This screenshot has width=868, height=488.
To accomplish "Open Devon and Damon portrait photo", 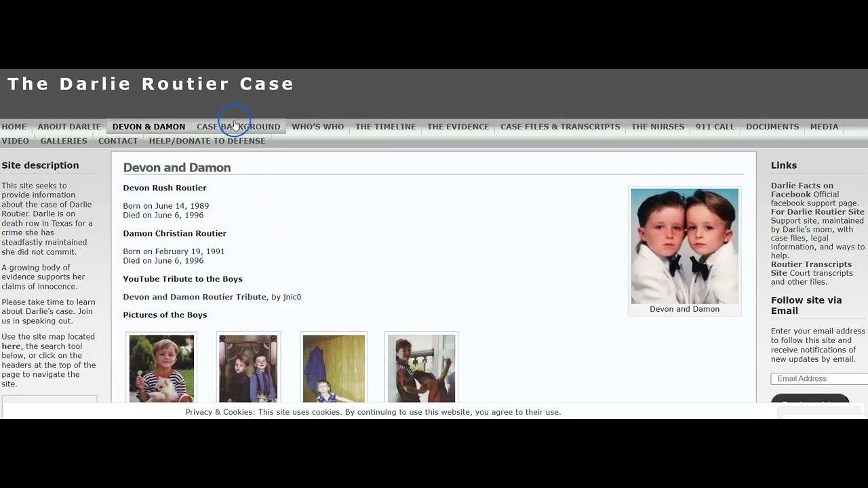I will tap(684, 246).
